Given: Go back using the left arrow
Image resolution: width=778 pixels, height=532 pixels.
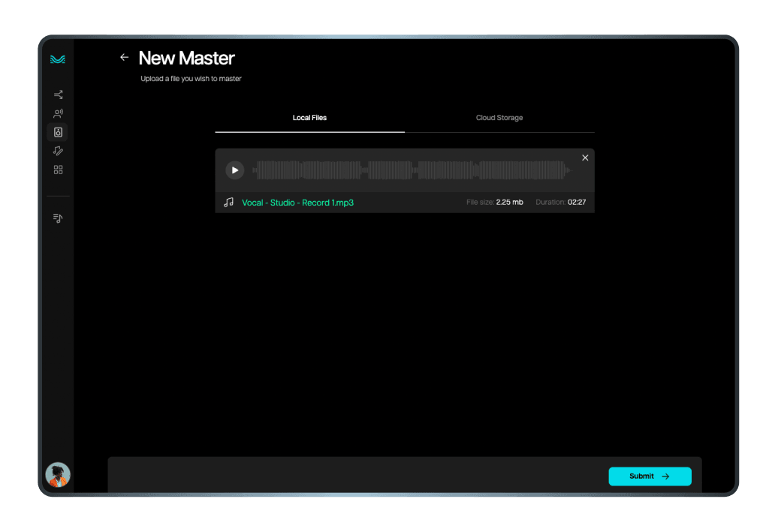Looking at the screenshot, I should click(125, 57).
